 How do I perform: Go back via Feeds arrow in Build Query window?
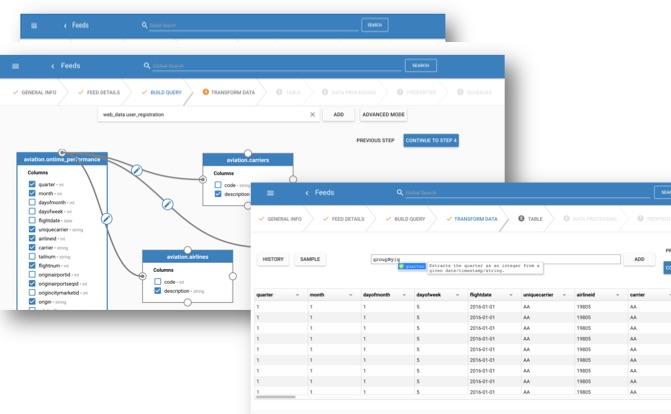[x=53, y=66]
